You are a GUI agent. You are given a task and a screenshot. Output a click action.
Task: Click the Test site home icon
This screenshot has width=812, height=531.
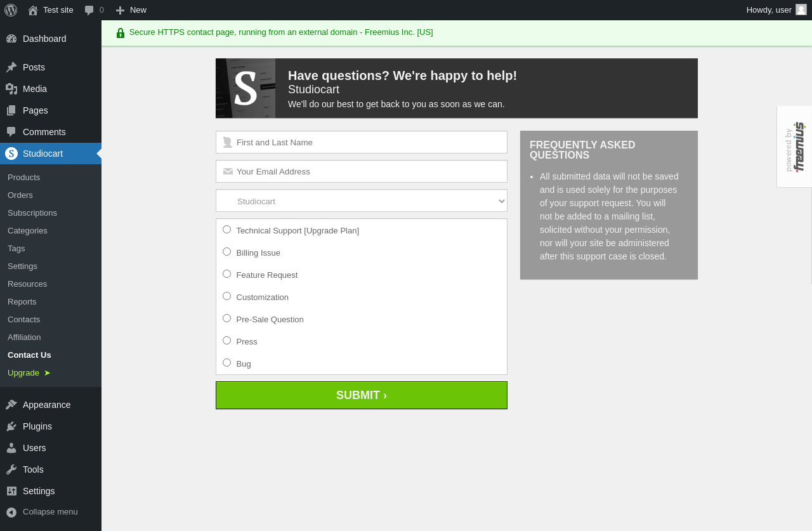(x=33, y=10)
